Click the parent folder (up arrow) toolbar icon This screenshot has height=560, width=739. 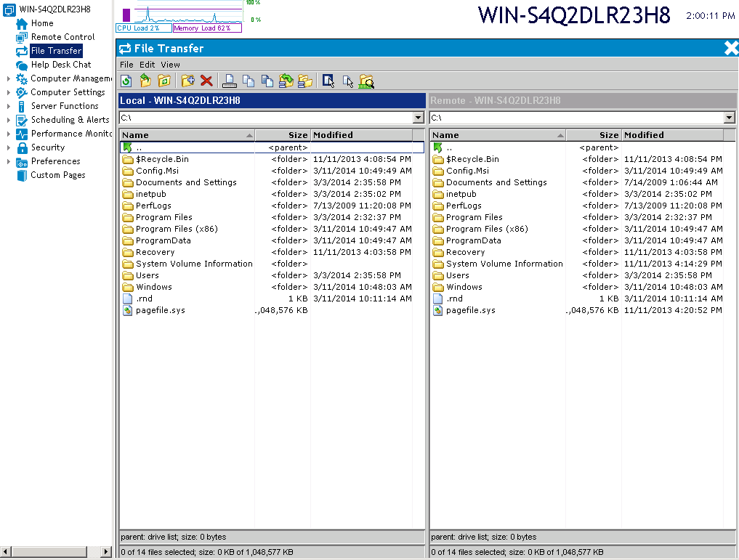coord(145,81)
